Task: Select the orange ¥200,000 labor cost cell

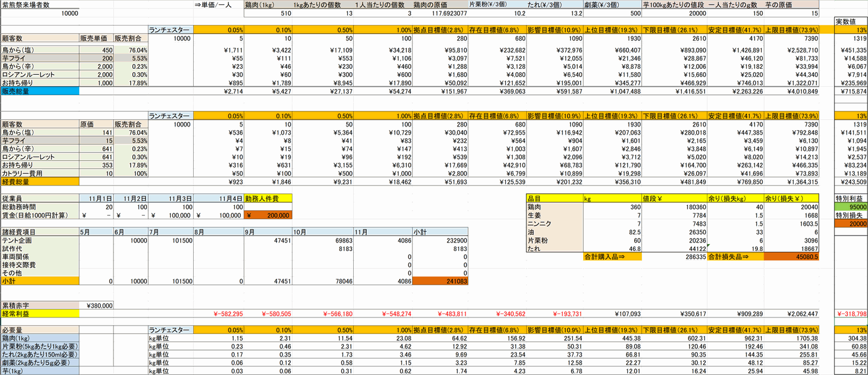Action: (268, 215)
